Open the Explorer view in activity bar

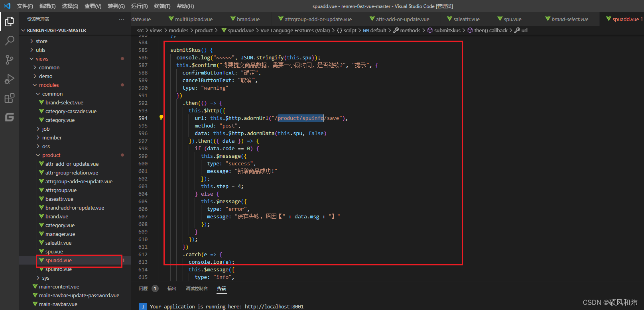click(10, 22)
